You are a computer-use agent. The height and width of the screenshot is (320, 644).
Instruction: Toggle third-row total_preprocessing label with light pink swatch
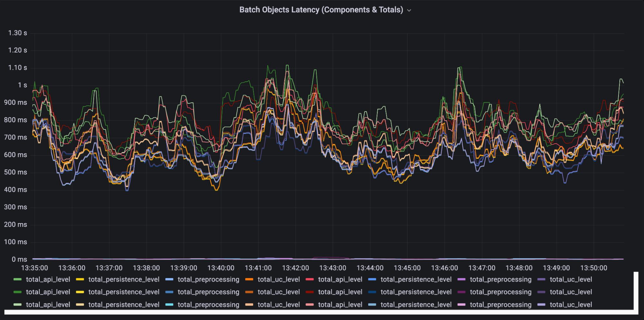point(500,305)
